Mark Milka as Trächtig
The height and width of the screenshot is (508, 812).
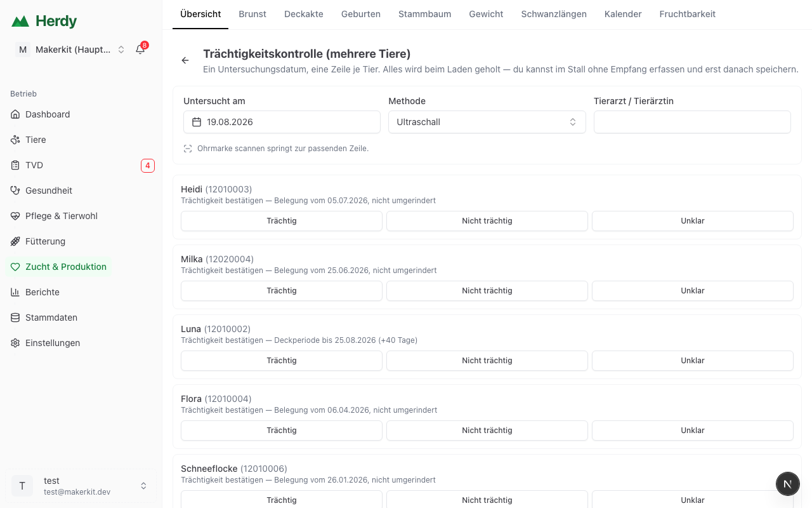point(282,291)
